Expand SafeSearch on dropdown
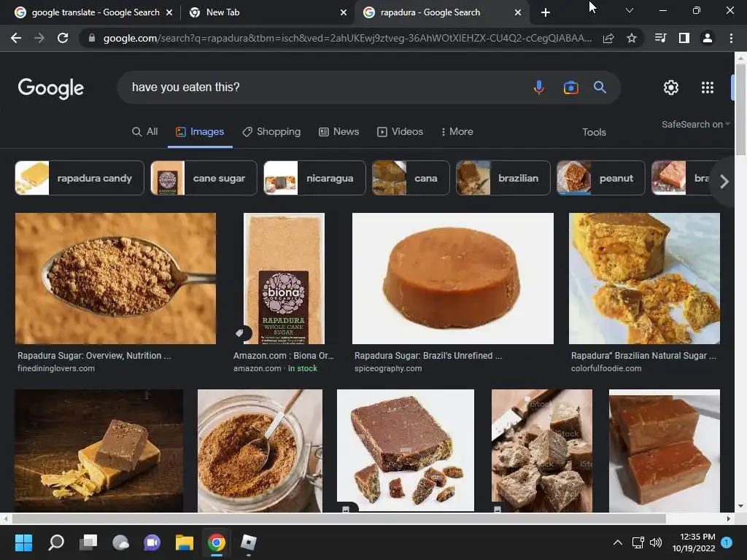747x560 pixels. point(695,124)
